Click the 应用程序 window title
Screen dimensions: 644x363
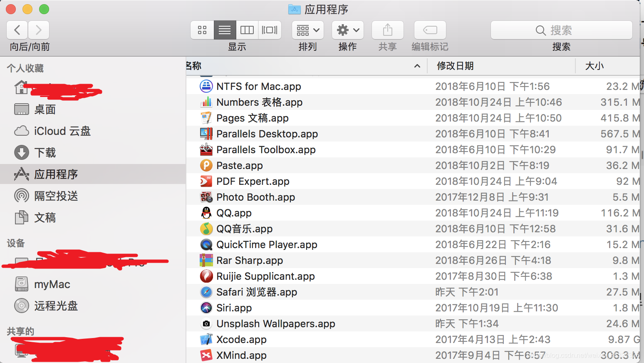pos(326,9)
